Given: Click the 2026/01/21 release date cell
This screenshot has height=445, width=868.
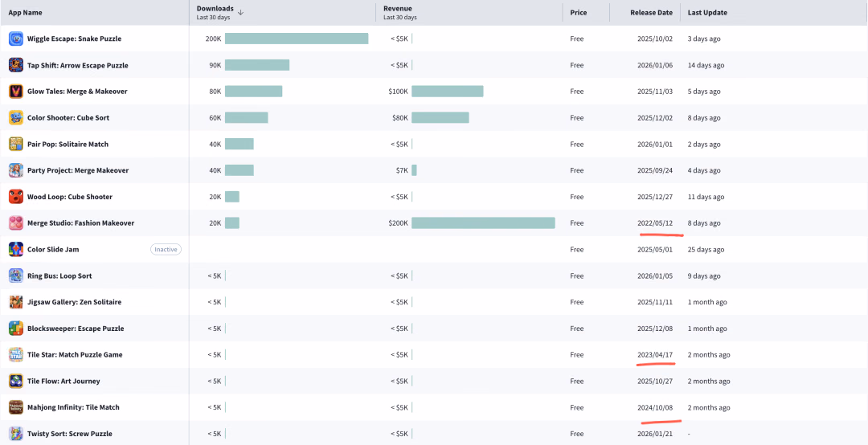Looking at the screenshot, I should tap(655, 434).
